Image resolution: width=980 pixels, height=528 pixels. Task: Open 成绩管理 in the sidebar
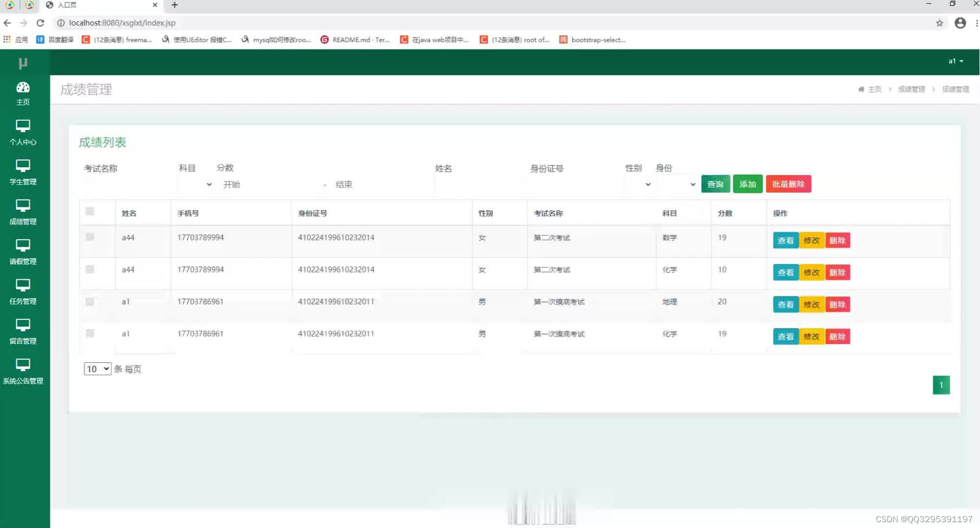23,212
